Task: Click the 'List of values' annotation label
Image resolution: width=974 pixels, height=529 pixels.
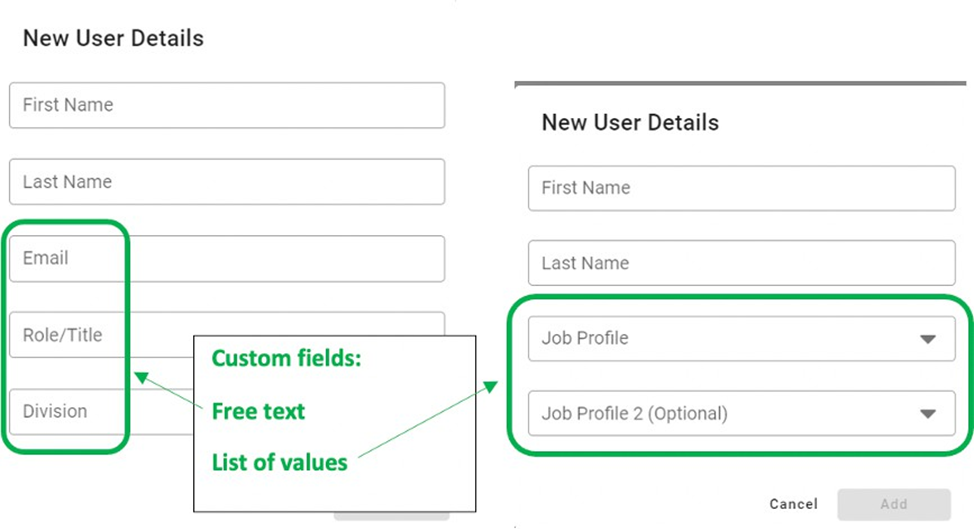Action: click(279, 462)
